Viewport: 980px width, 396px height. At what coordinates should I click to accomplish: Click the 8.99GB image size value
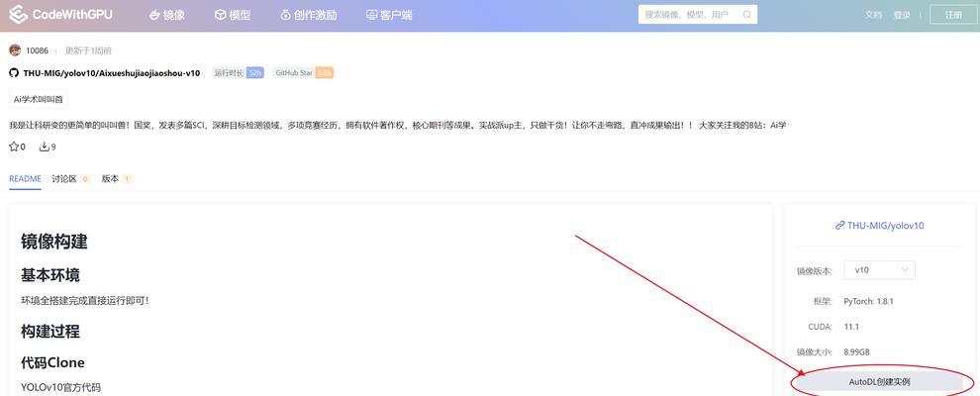857,352
